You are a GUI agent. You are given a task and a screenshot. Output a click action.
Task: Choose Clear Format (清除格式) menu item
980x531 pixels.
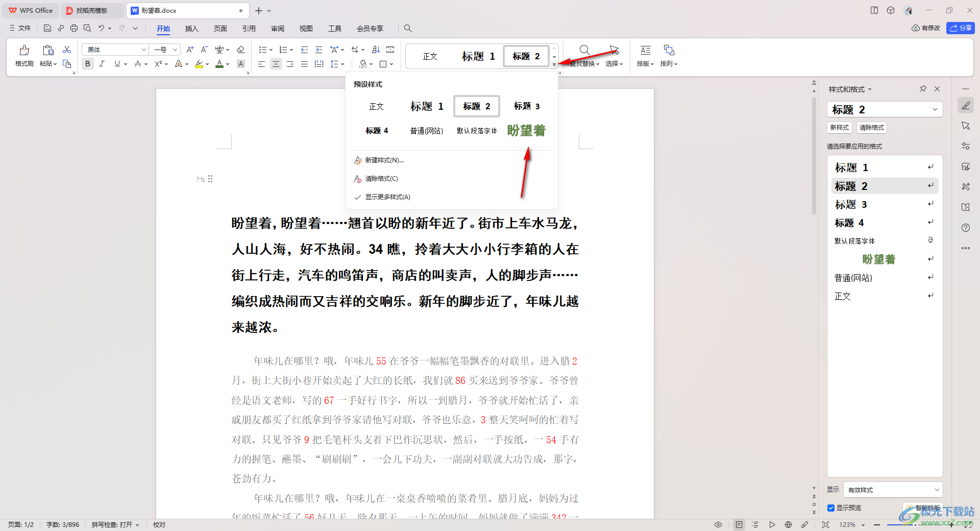(381, 179)
